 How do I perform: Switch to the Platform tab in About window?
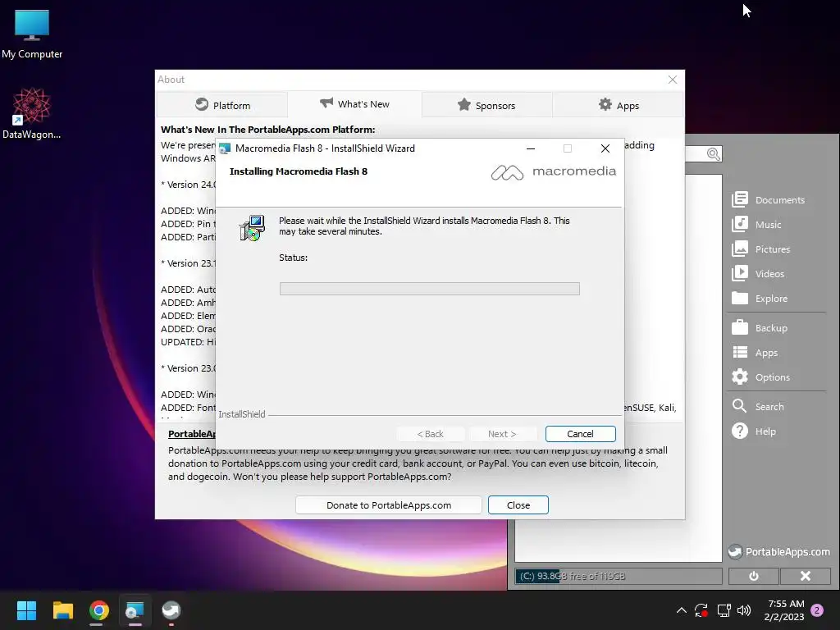point(222,105)
